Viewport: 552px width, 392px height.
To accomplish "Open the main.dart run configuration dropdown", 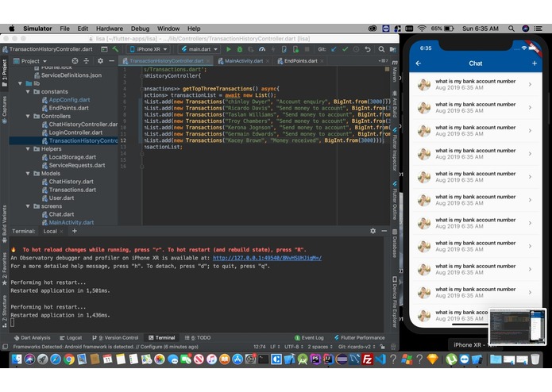I will [x=199, y=49].
